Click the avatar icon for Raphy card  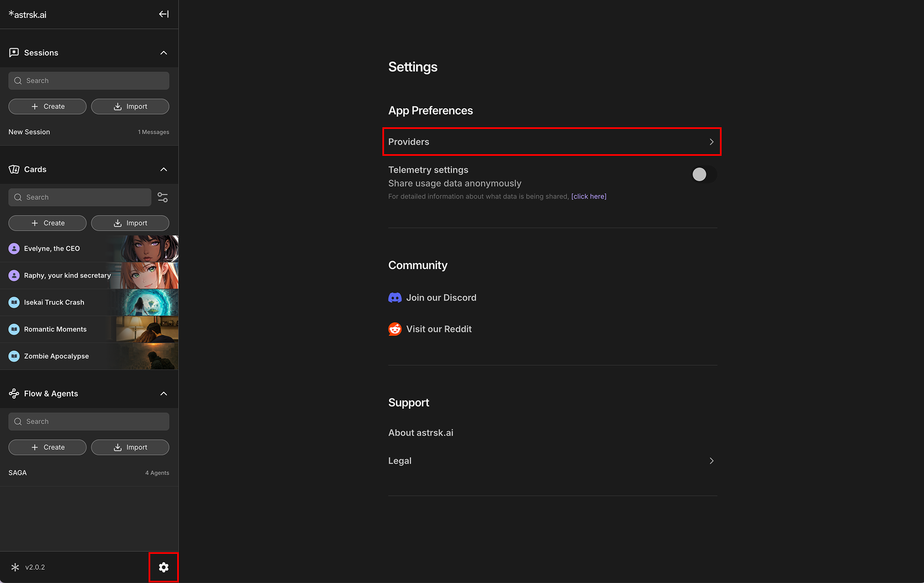[14, 275]
